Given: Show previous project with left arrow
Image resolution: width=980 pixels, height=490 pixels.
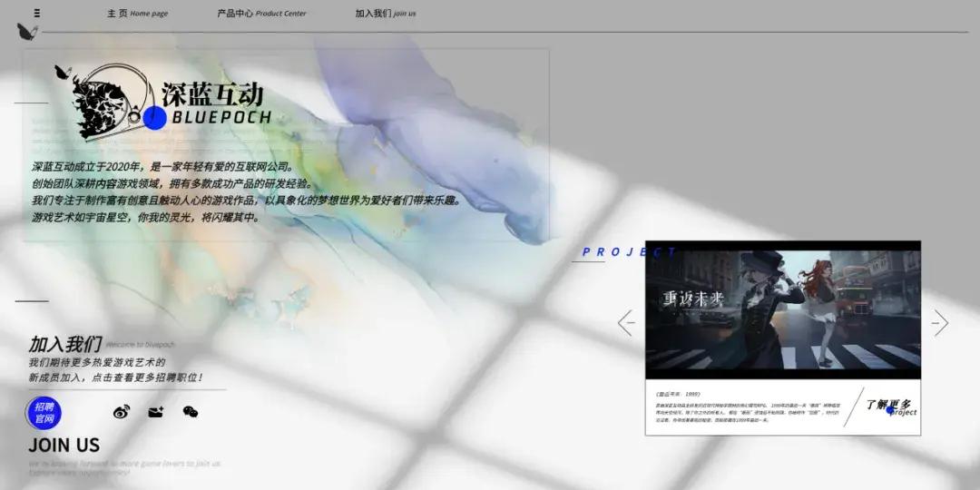Looking at the screenshot, I should [x=625, y=323].
